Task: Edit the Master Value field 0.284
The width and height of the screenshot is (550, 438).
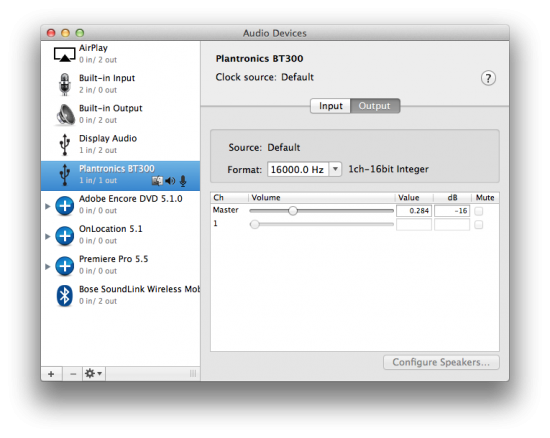Action: tap(414, 211)
